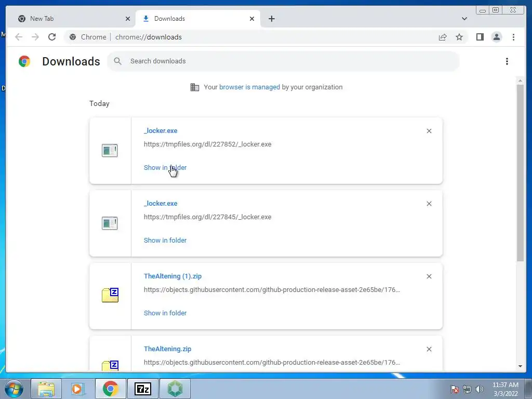Select the Downloads tab
The height and width of the screenshot is (399, 532).
coord(198,19)
